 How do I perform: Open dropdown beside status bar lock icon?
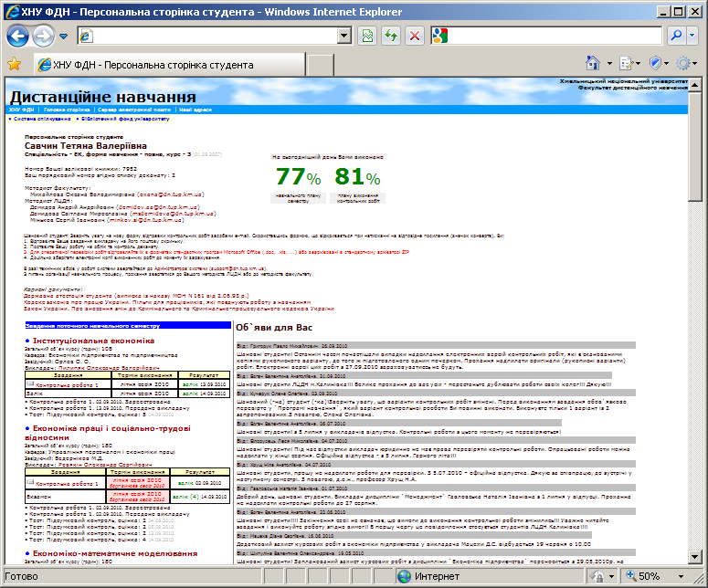[x=611, y=577]
